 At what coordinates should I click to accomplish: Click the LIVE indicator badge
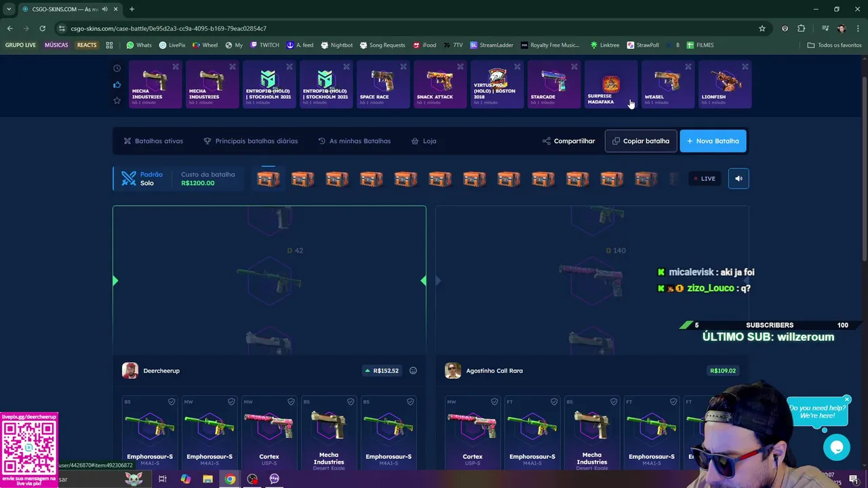click(704, 179)
